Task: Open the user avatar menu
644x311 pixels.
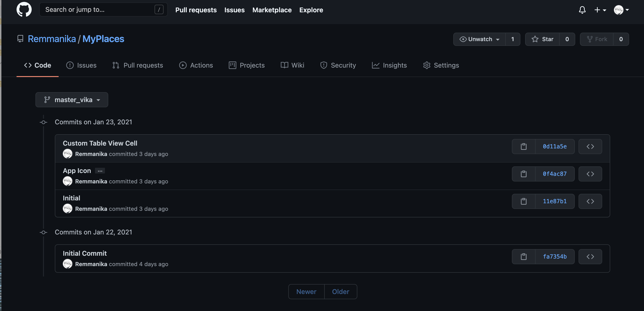Action: [622, 10]
